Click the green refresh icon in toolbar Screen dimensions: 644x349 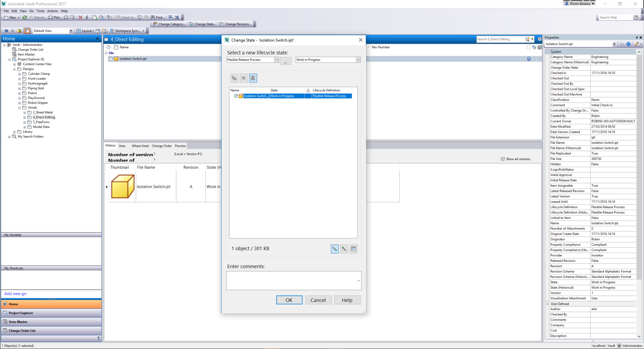click(x=25, y=17)
